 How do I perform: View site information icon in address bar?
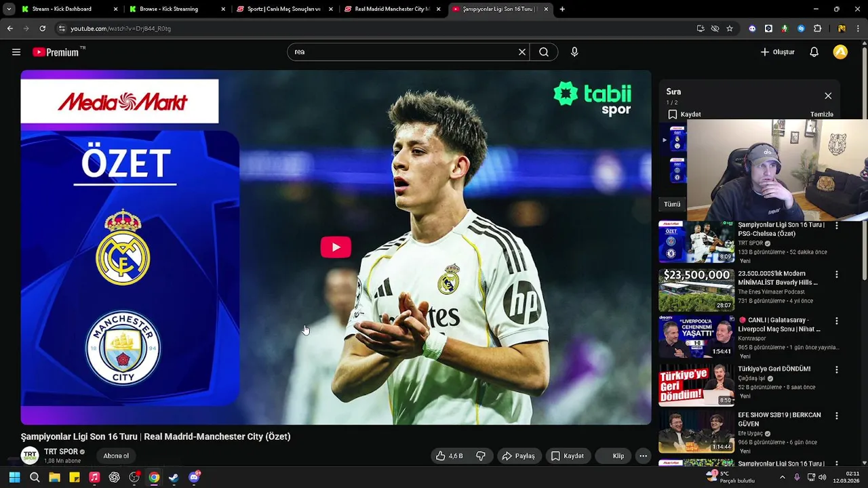tap(62, 28)
